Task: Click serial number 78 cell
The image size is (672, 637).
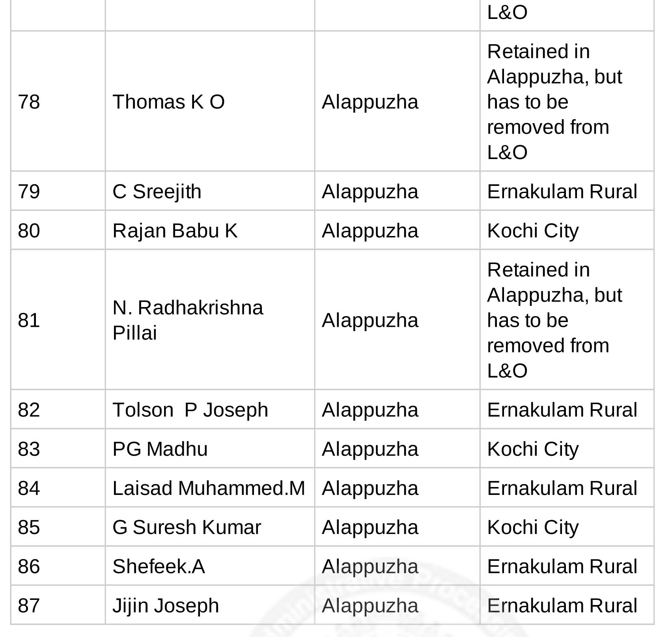Action: [x=58, y=101]
